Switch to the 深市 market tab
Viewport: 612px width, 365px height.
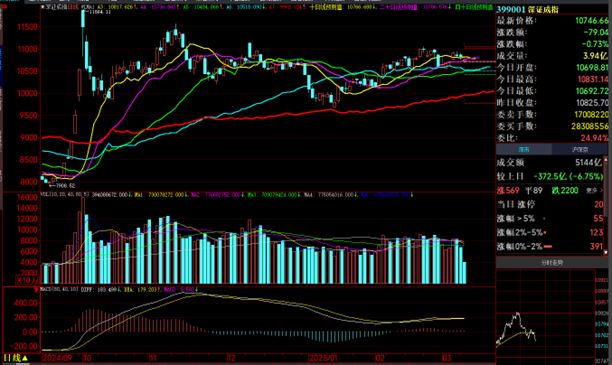click(524, 150)
